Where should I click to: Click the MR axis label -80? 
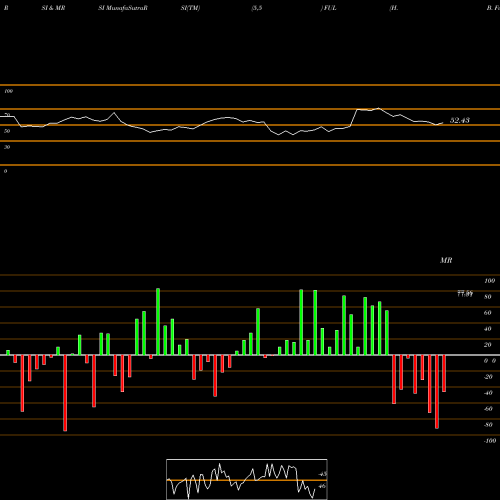click(x=488, y=425)
